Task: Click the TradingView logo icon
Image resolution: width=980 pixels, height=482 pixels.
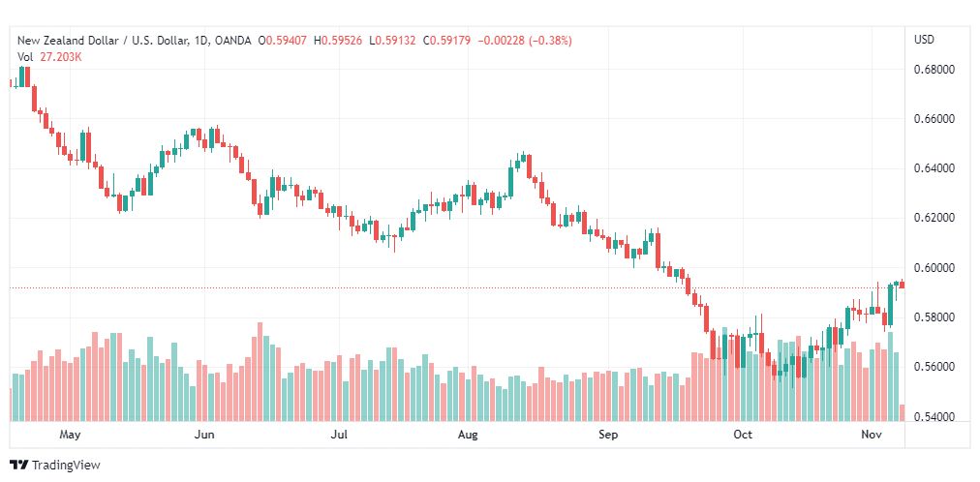Action: click(19, 466)
